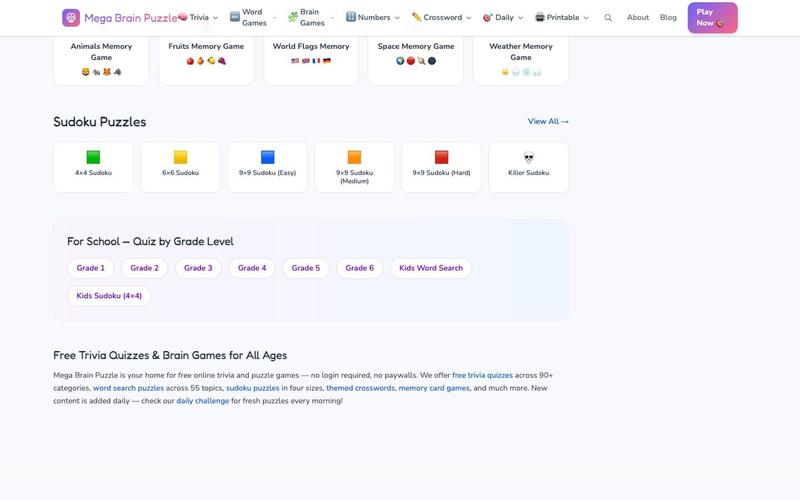Viewport: 800px width, 500px height.
Task: Open the search magnifier icon
Action: pos(608,17)
